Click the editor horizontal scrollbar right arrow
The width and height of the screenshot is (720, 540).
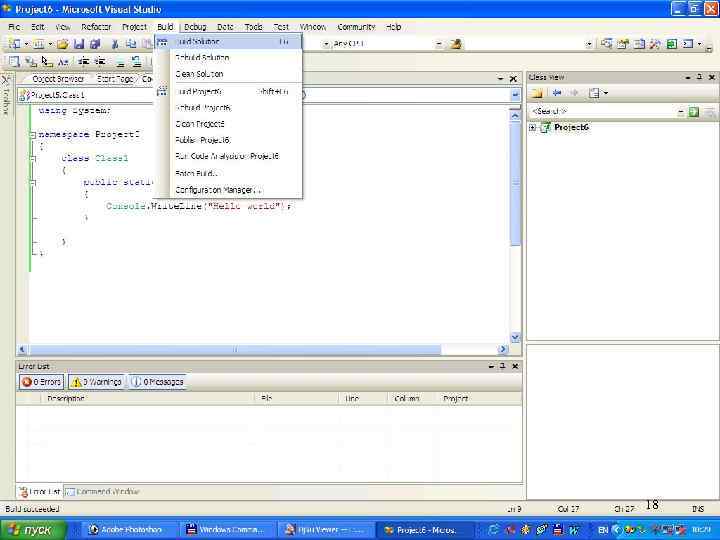tap(503, 349)
